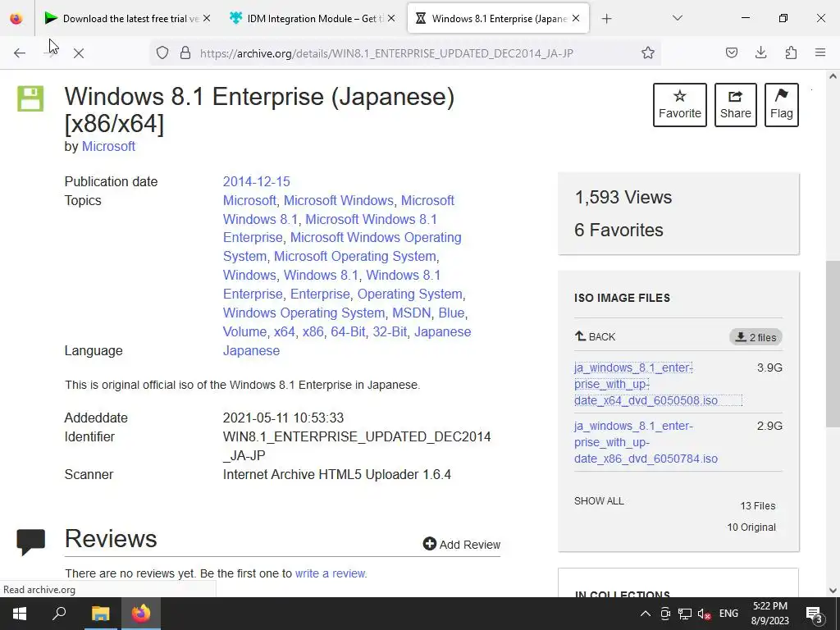840x630 pixels.
Task: Open the shield tracking protection icon
Action: coord(162,52)
